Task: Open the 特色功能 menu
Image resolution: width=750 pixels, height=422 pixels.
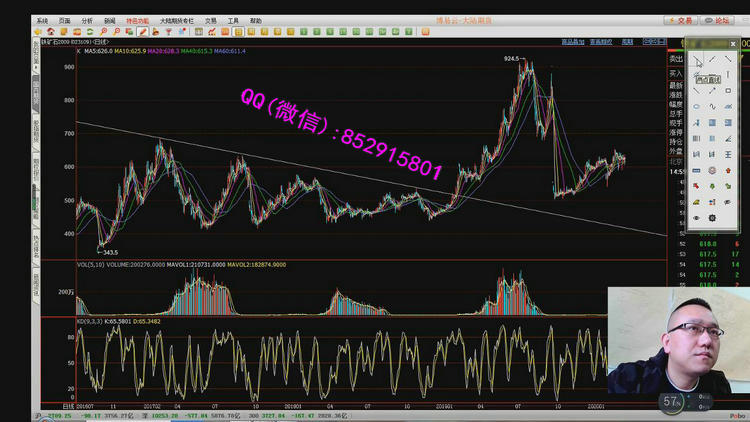Action: click(x=137, y=20)
